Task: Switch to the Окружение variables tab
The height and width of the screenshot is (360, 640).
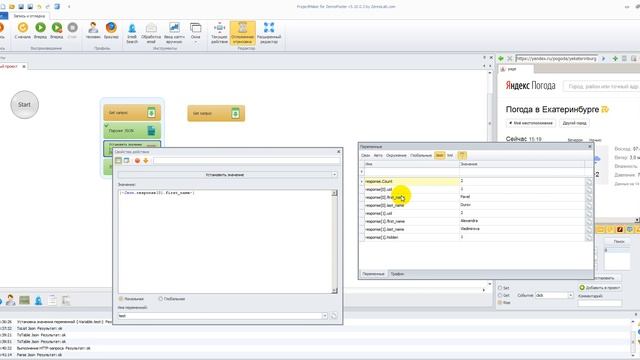Action: pyautogui.click(x=396, y=156)
